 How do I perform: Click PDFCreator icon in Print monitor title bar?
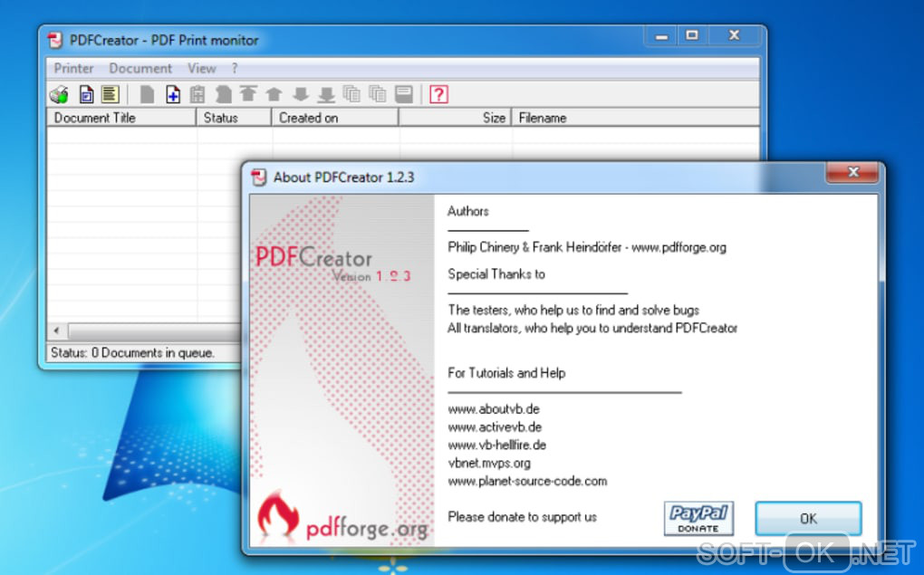pyautogui.click(x=55, y=40)
